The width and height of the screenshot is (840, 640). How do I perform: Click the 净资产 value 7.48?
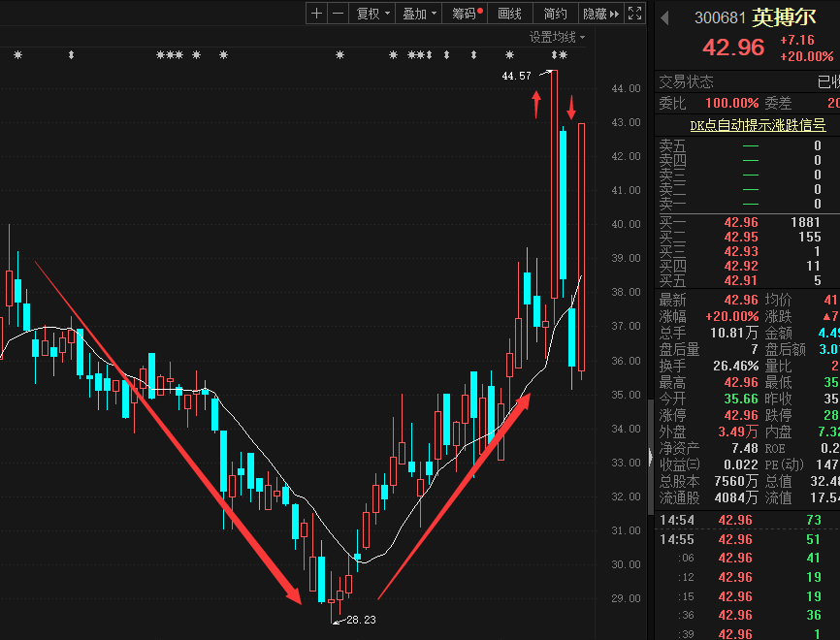[745, 448]
